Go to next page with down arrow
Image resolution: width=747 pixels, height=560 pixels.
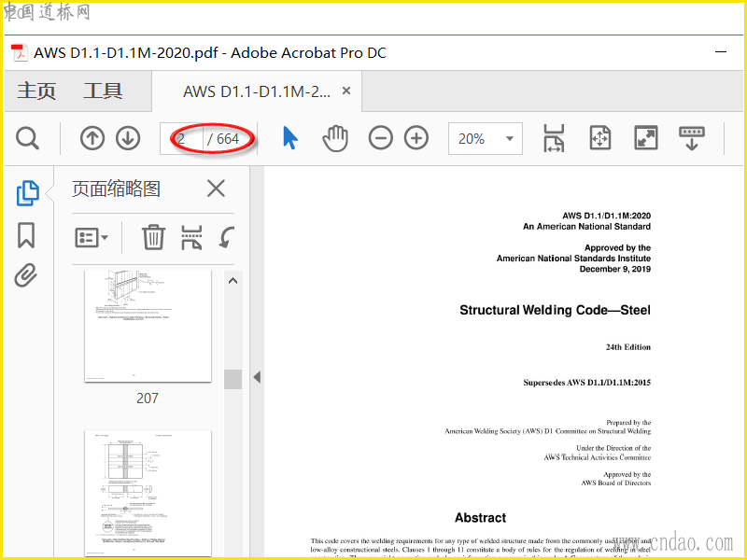pos(128,138)
